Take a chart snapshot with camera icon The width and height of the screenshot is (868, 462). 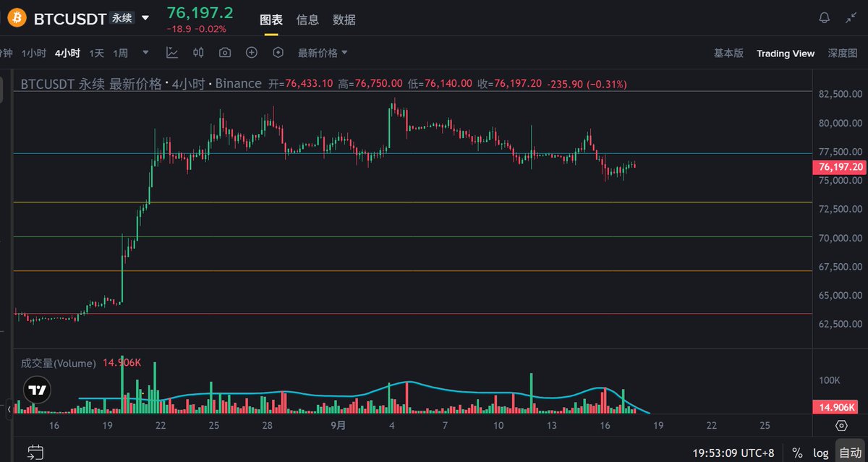225,53
